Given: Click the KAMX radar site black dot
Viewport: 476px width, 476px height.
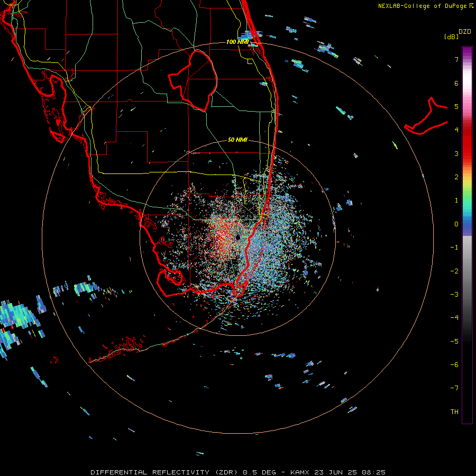Looking at the screenshot, I should coord(237,237).
